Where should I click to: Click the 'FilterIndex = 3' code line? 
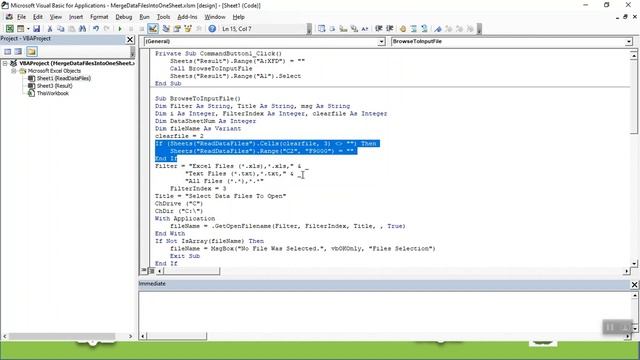coord(198,189)
